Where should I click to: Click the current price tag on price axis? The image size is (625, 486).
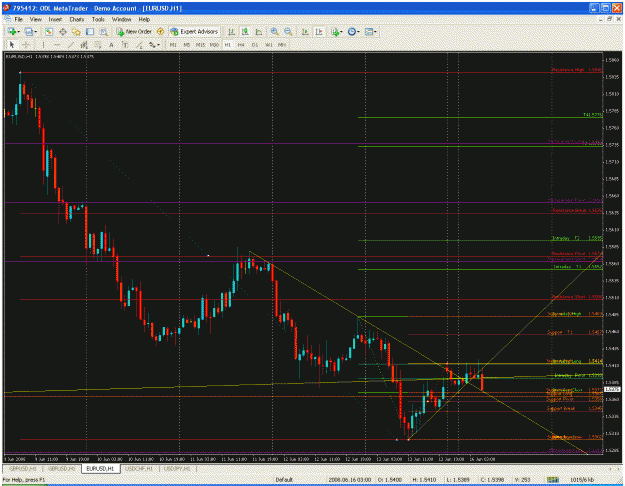(x=612, y=389)
